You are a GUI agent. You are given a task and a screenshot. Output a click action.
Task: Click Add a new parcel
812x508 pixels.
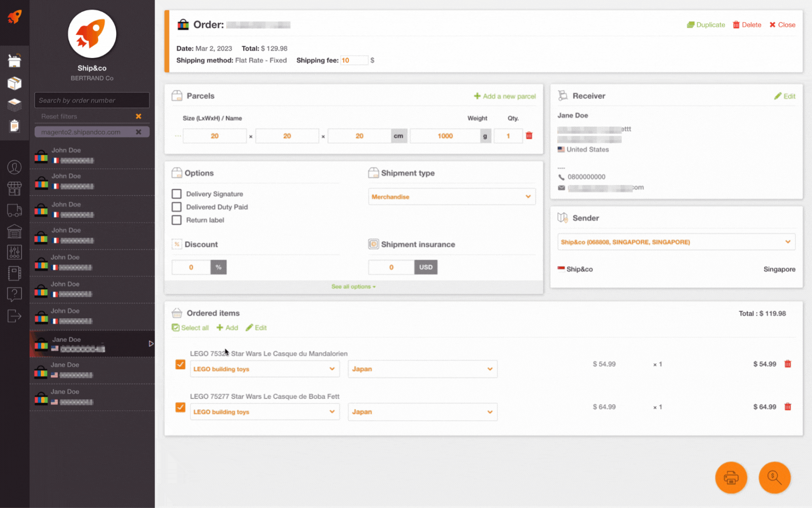tap(505, 96)
